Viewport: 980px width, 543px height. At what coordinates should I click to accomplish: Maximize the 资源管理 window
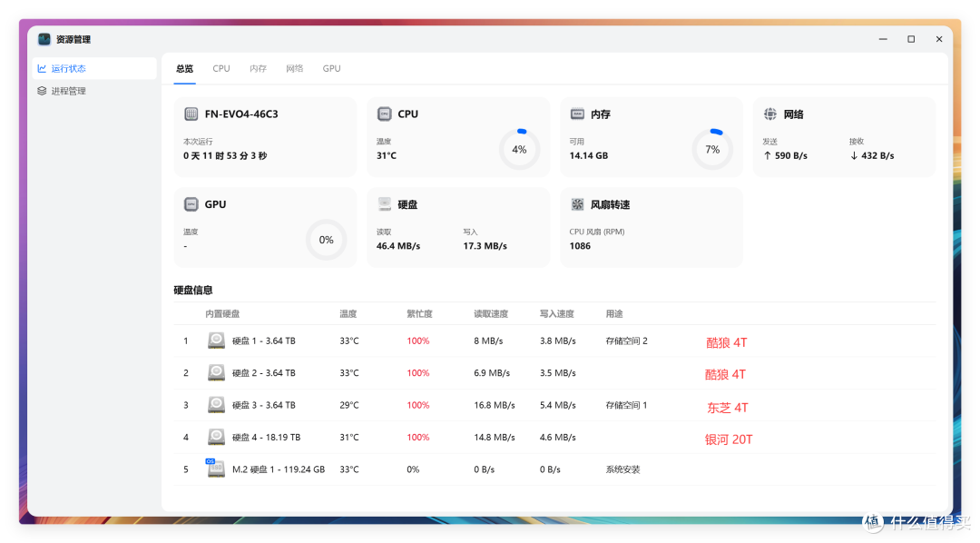(x=911, y=39)
